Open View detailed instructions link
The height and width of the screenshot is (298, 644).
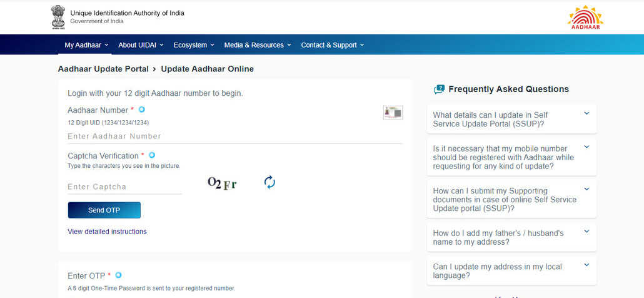(x=107, y=232)
